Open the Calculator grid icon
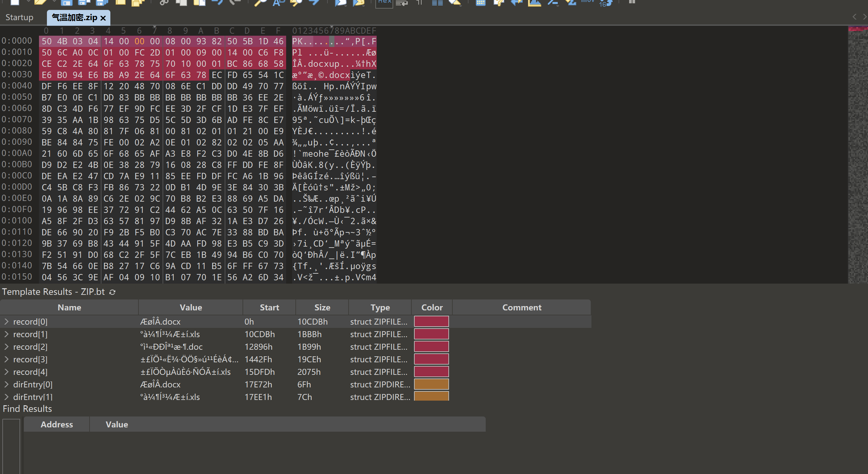 pyautogui.click(x=480, y=3)
